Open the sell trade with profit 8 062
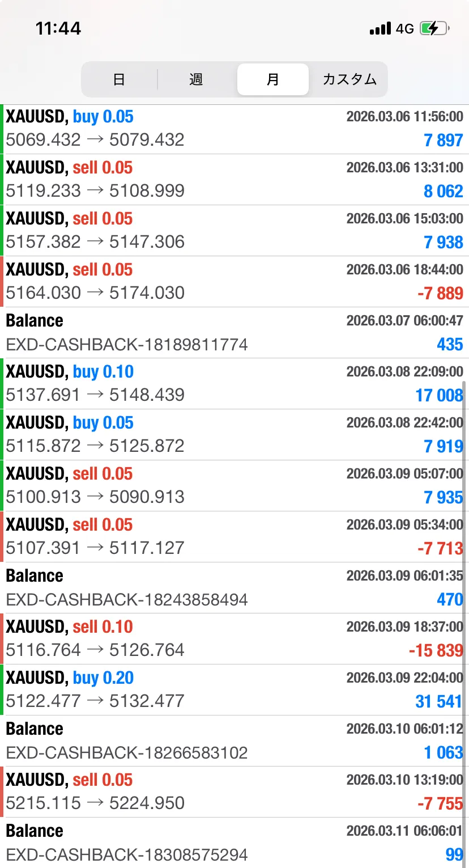The height and width of the screenshot is (868, 469). coord(234,180)
